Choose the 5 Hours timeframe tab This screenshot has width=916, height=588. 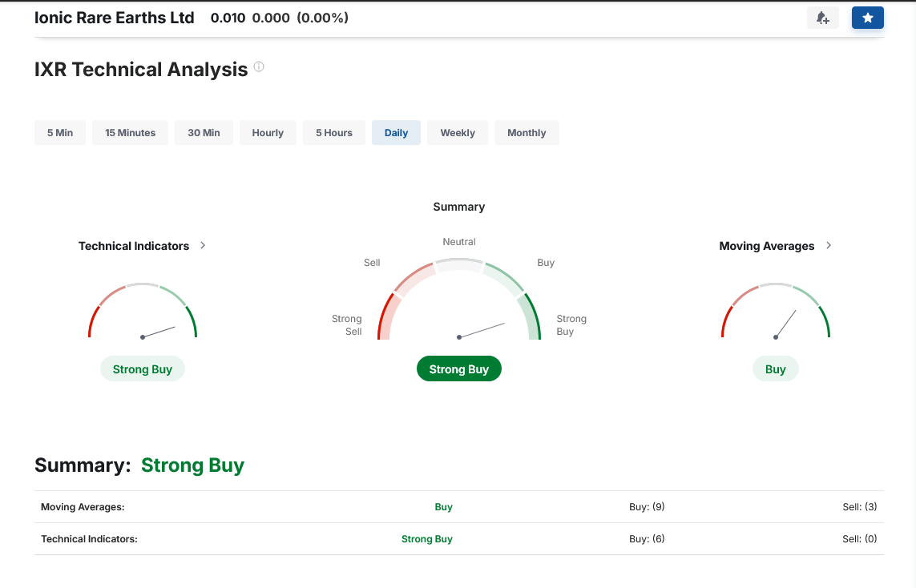click(334, 132)
